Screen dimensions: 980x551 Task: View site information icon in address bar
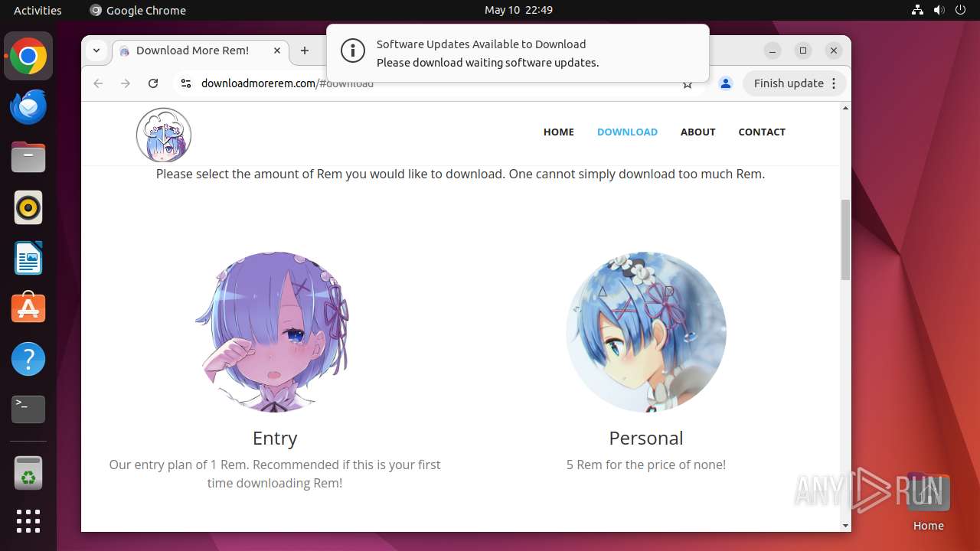(x=185, y=83)
